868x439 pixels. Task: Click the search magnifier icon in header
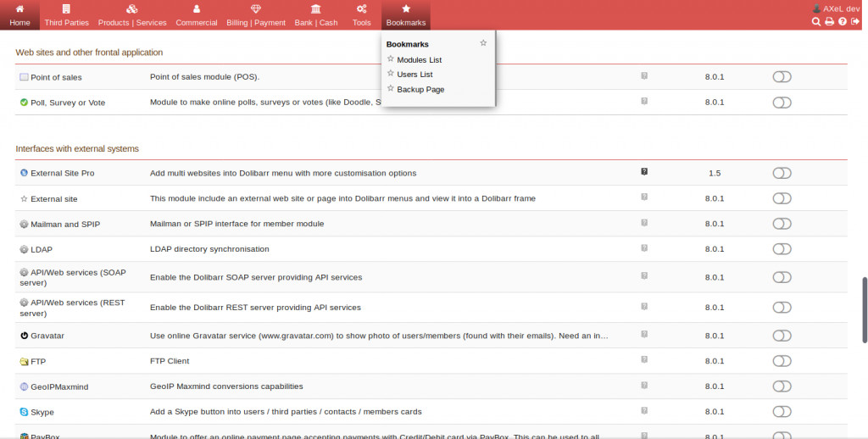[x=816, y=21]
